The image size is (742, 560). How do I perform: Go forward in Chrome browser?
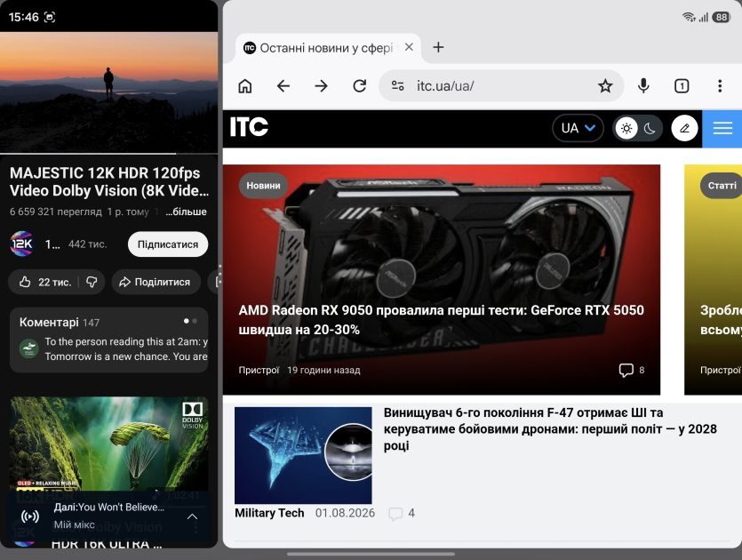coord(321,86)
